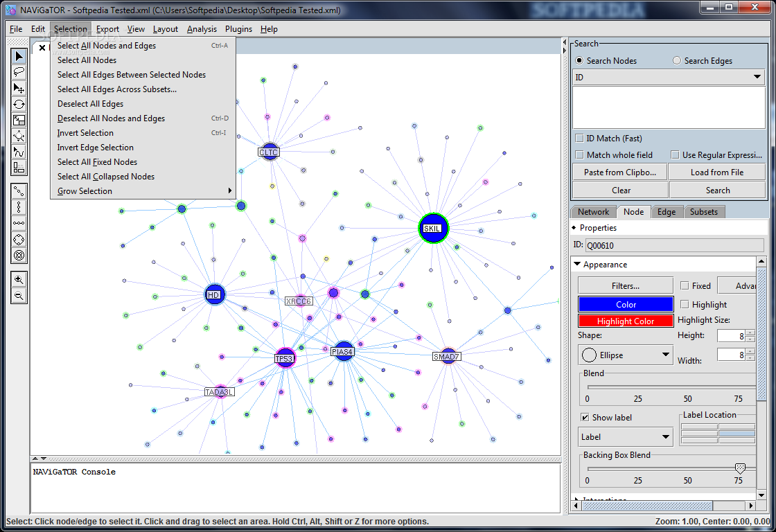
Task: Open the red Highlight Color swatch
Action: coord(626,321)
